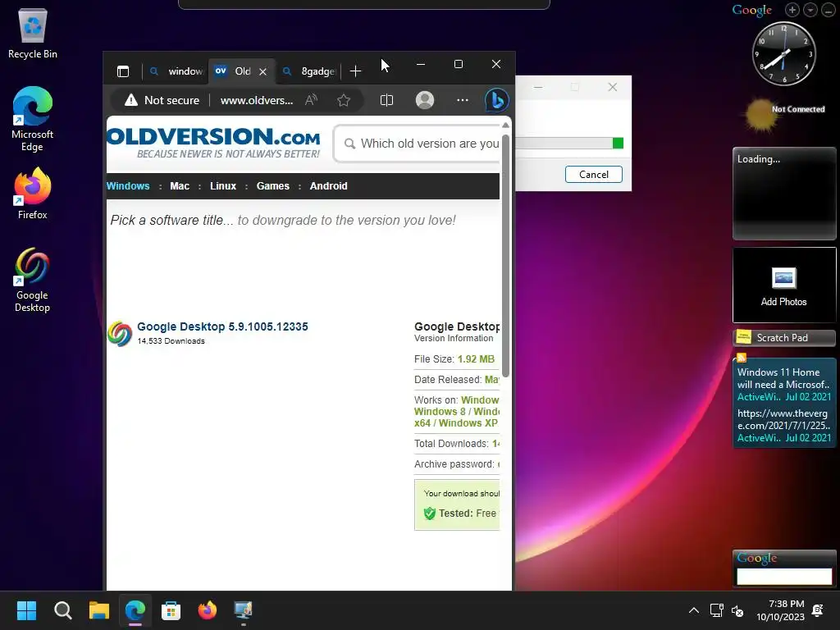Select the Linux category menu item
The image size is (840, 630).
tap(223, 186)
